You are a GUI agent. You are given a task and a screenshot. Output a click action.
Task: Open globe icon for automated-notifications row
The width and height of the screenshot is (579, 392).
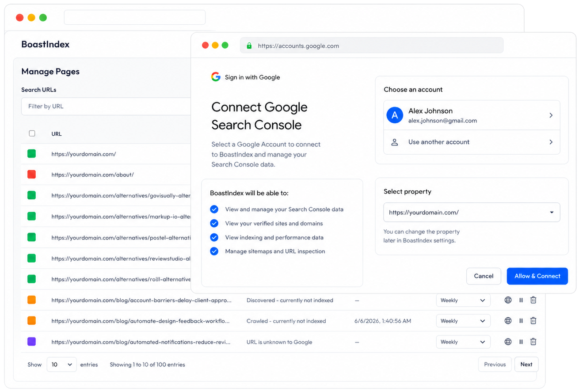[x=508, y=342]
